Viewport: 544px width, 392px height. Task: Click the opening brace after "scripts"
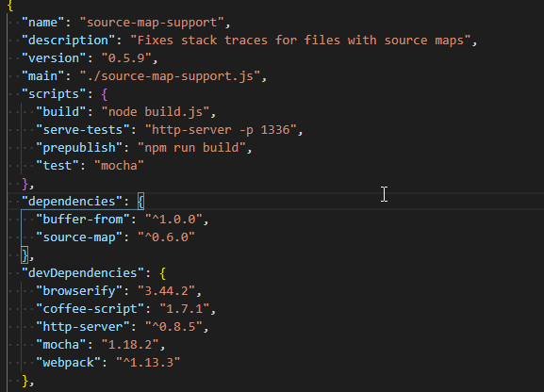(x=105, y=94)
